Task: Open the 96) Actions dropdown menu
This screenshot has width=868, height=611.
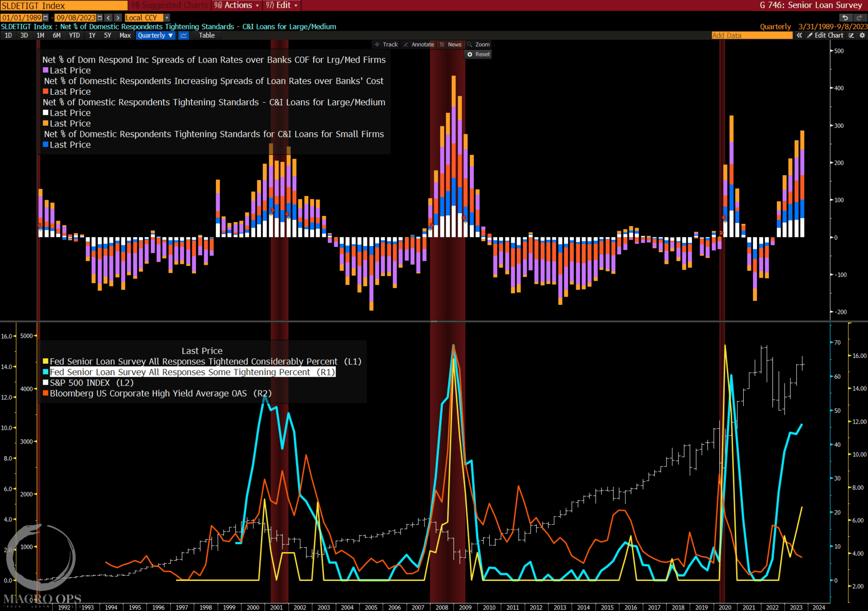Action: tap(236, 5)
